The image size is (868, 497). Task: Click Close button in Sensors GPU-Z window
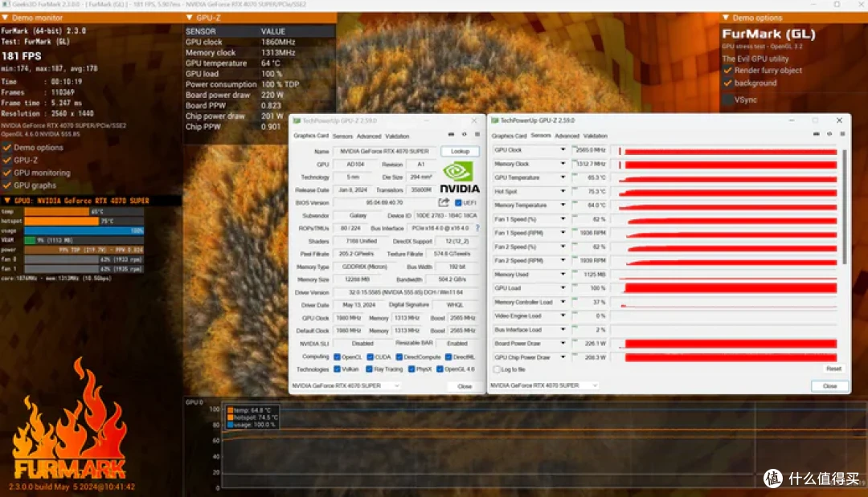(829, 386)
